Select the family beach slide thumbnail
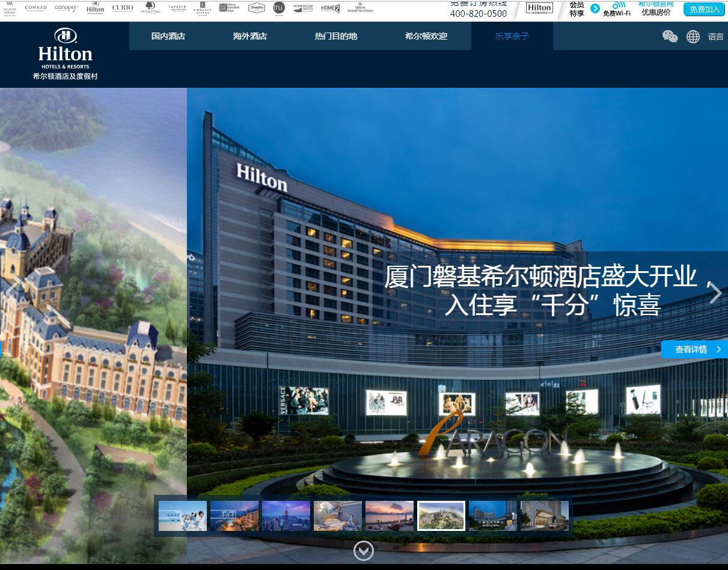 click(183, 516)
